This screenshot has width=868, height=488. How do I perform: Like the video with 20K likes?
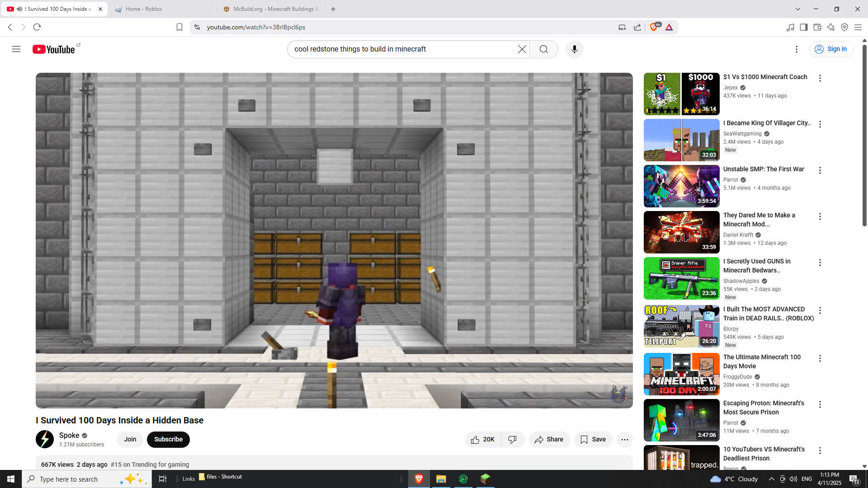pos(482,439)
